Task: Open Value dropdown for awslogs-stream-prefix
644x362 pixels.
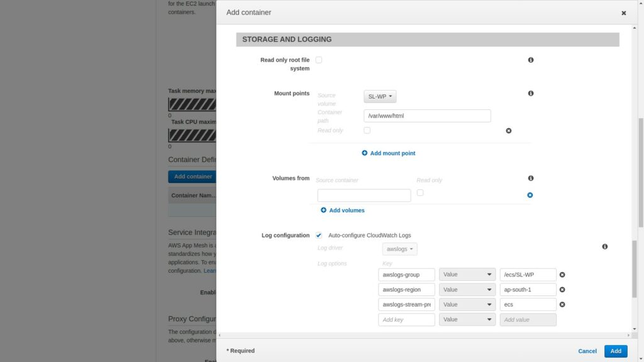Action: [467, 305]
